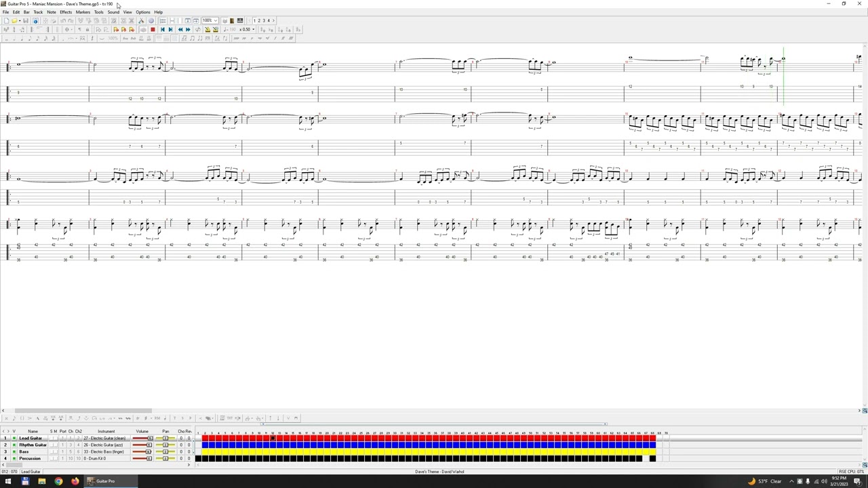Select the Rhythm Guitar track name

click(x=33, y=445)
